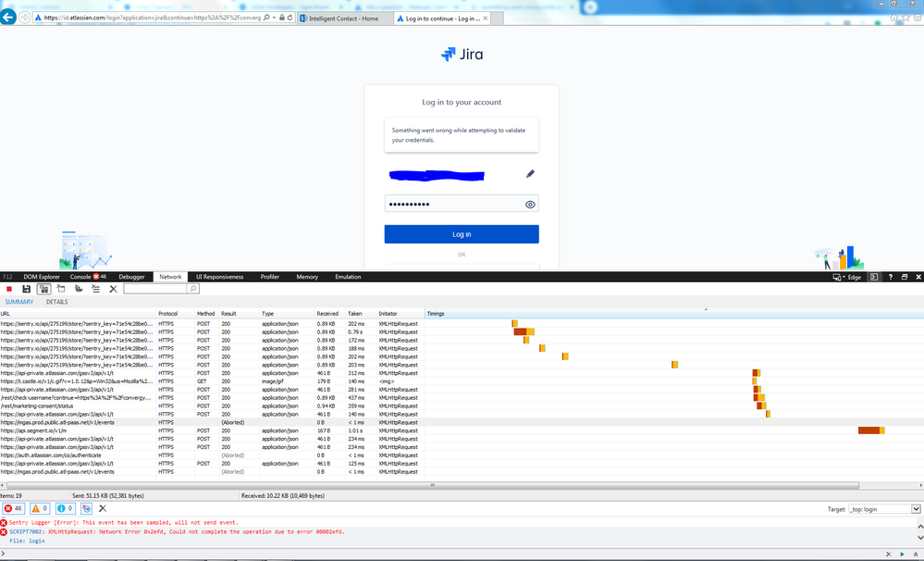
Task: Select the Network tab
Action: pos(170,277)
